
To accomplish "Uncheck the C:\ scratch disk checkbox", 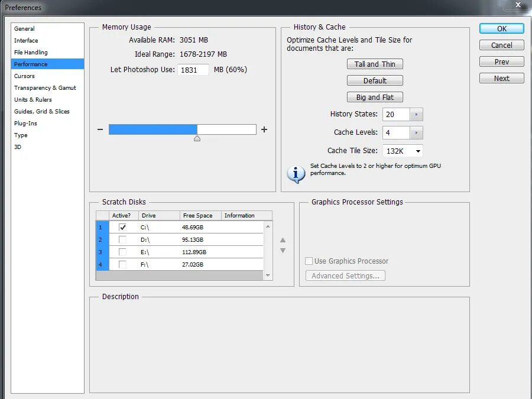I will 122,228.
